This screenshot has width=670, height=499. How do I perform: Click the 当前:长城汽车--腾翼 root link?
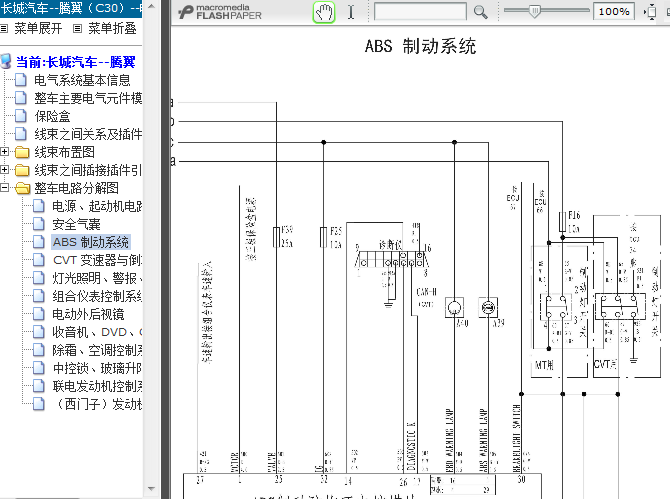click(76, 62)
